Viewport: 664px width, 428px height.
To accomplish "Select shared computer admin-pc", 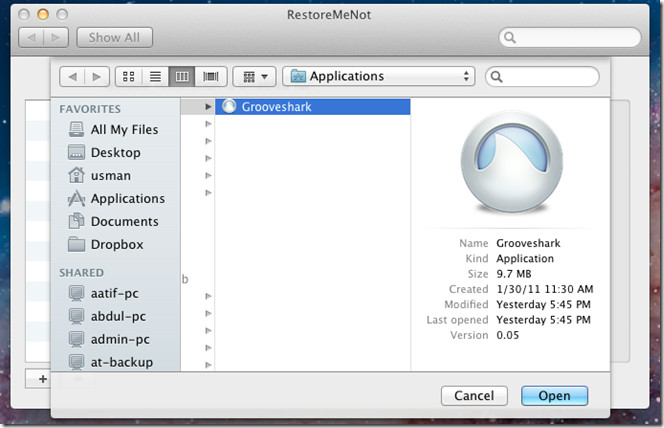I will click(x=116, y=339).
